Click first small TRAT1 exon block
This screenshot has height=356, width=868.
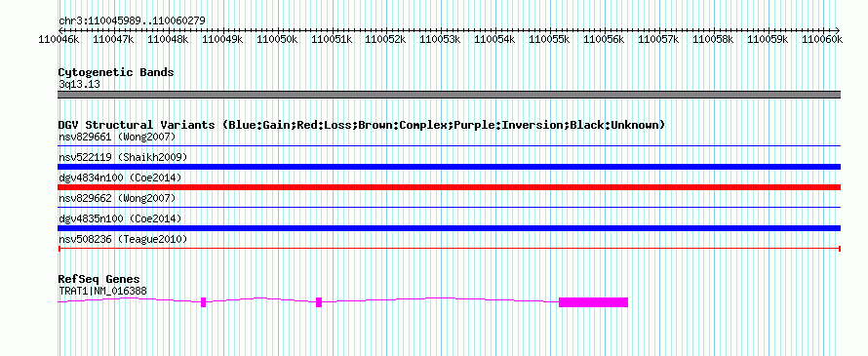point(203,302)
